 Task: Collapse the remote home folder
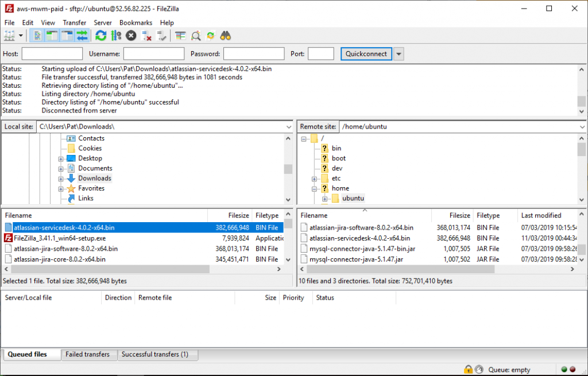[x=314, y=189]
